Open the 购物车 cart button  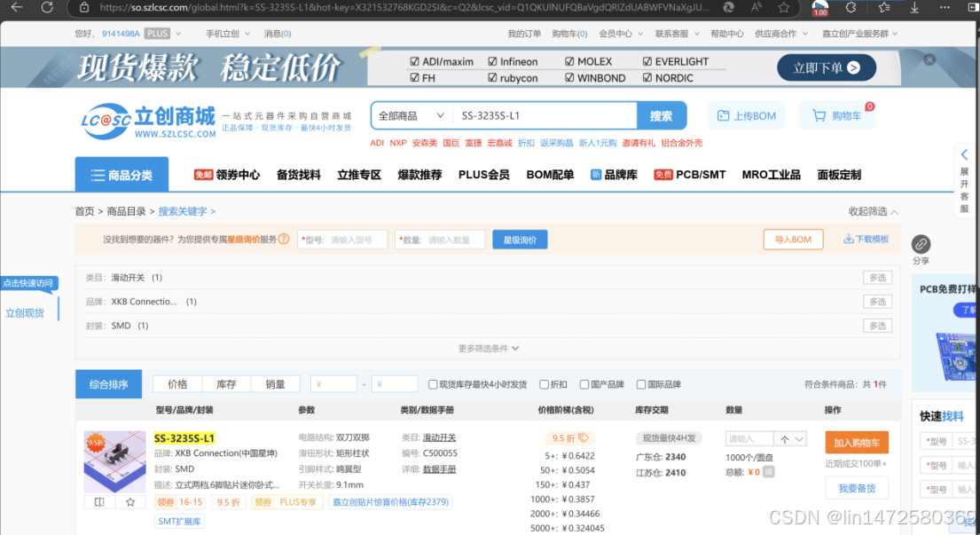click(836, 115)
